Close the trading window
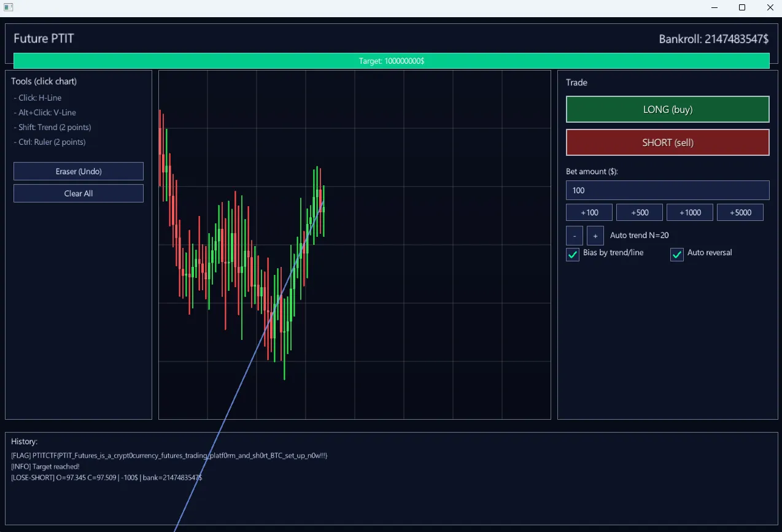 click(770, 8)
